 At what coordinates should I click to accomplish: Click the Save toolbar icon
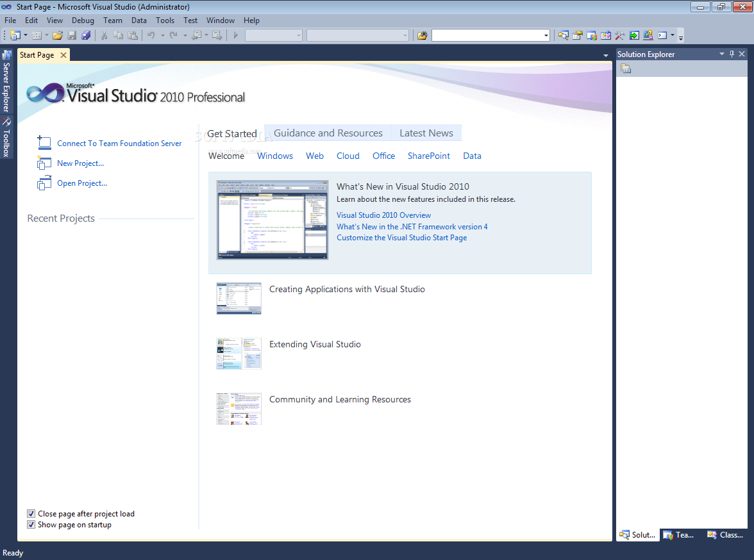click(x=72, y=35)
